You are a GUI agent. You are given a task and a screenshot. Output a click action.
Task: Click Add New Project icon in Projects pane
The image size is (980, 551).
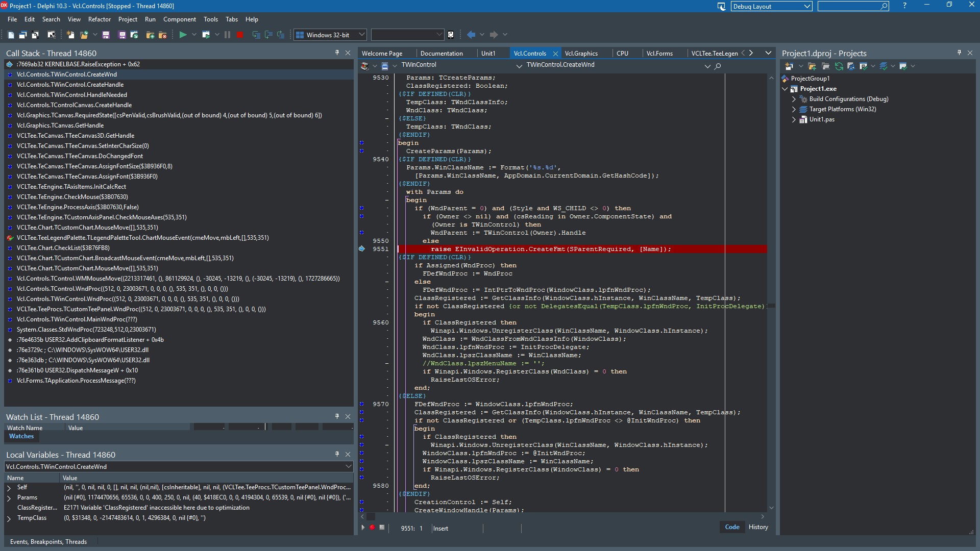click(x=789, y=66)
